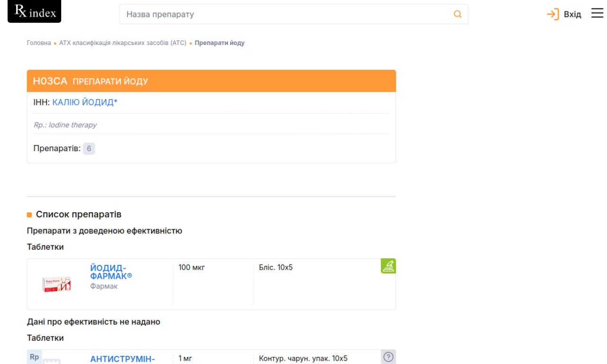Screen dimensions: 607x364
Task: Click the Rp prescription badge on Антиструмін
Action: click(x=35, y=357)
